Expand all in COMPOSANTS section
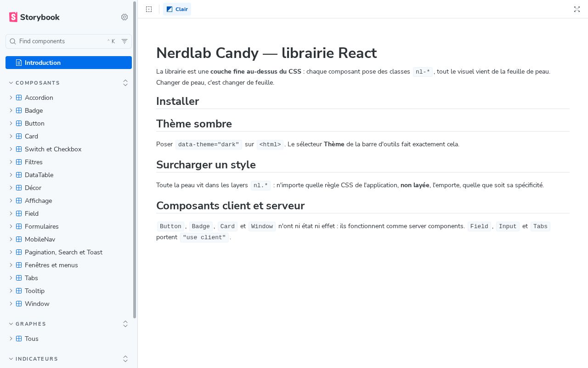588x368 pixels. 125,83
